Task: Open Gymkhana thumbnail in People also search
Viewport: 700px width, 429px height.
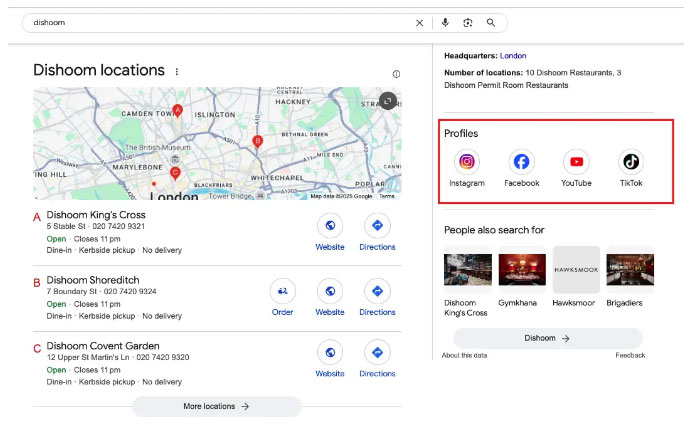Action: [x=522, y=270]
